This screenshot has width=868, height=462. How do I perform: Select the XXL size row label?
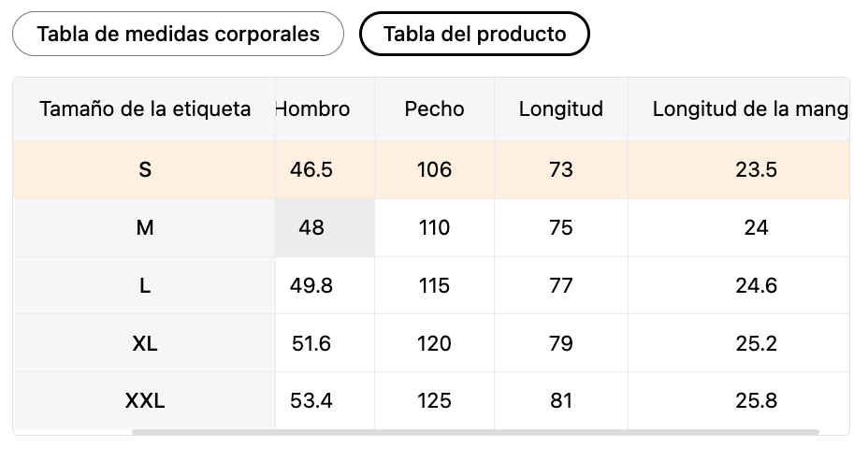pos(144,400)
